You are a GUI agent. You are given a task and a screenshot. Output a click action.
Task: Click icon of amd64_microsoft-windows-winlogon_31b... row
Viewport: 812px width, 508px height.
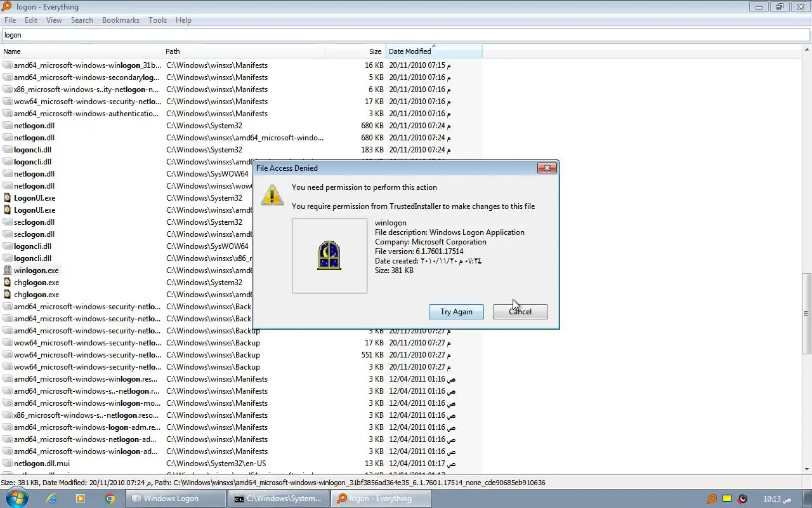click(x=8, y=65)
